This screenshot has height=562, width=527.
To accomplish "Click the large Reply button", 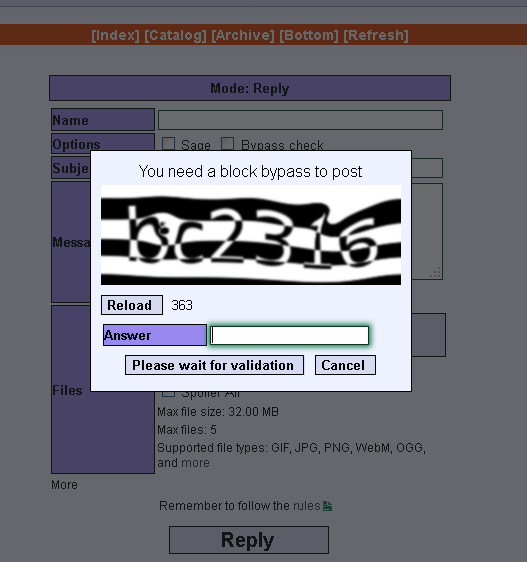I will [249, 540].
